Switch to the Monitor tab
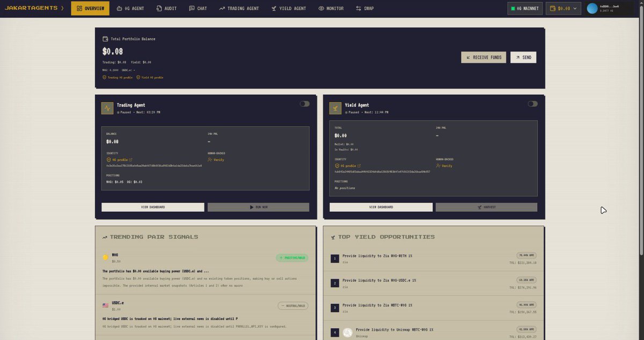This screenshot has width=644, height=340. (x=331, y=9)
